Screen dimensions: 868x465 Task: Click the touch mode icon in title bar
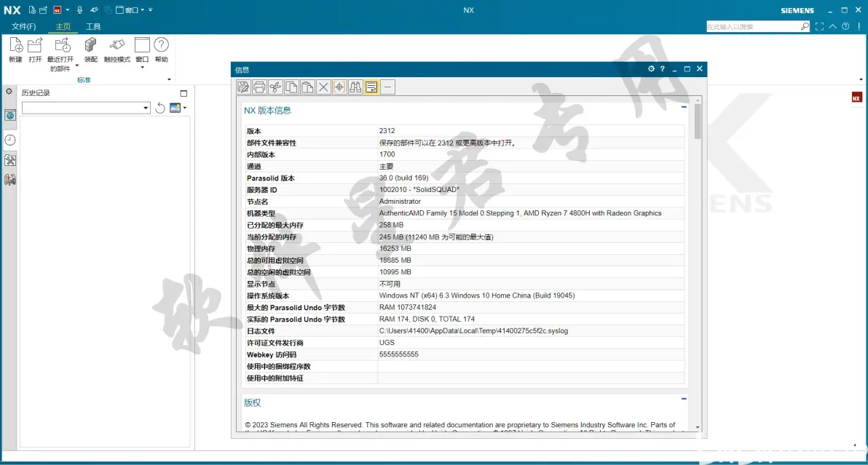click(94, 10)
